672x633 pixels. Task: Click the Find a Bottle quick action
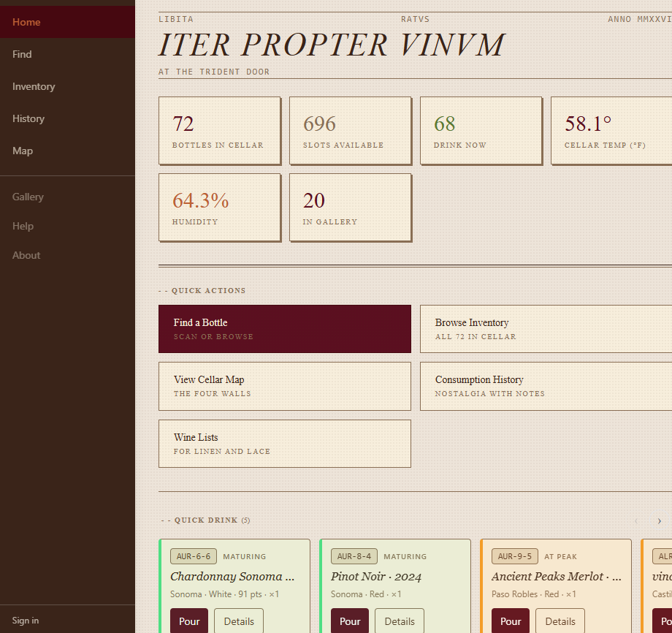pos(285,329)
